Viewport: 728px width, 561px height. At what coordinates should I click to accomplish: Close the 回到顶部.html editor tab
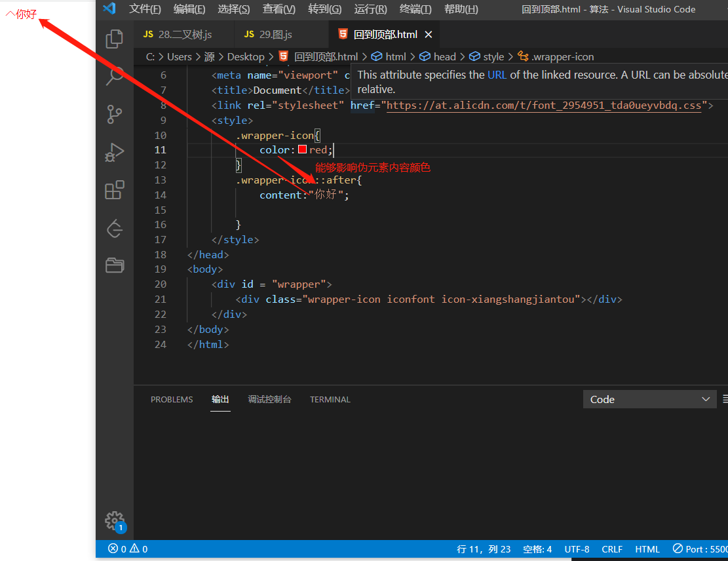tap(429, 34)
